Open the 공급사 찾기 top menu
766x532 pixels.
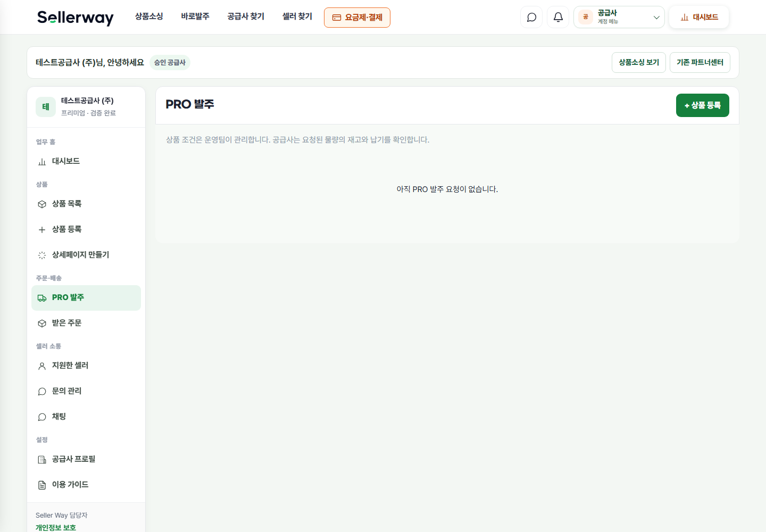coord(246,16)
